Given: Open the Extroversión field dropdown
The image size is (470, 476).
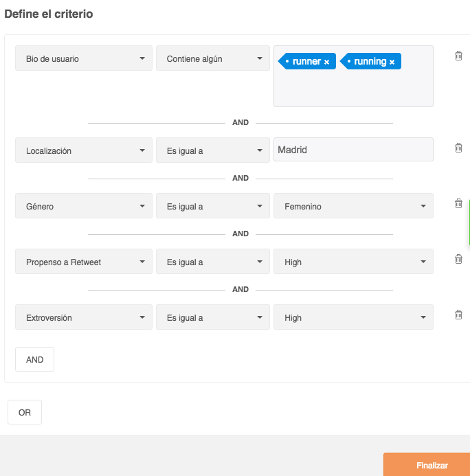Looking at the screenshot, I should (x=84, y=317).
